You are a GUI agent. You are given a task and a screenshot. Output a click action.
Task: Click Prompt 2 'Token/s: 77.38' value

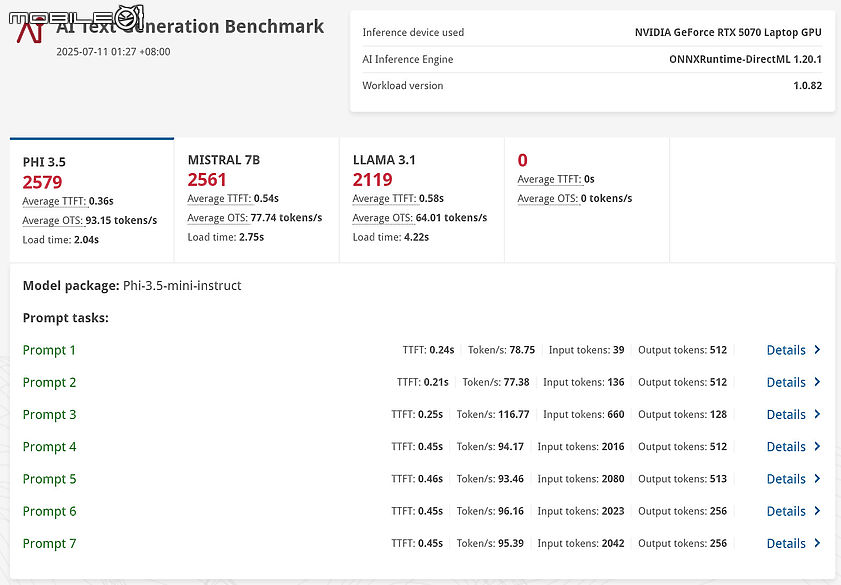(496, 382)
